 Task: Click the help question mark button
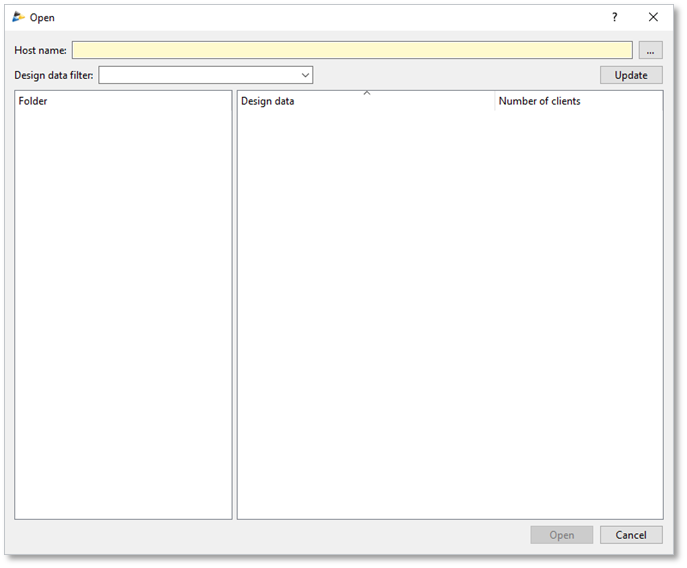[x=615, y=17]
